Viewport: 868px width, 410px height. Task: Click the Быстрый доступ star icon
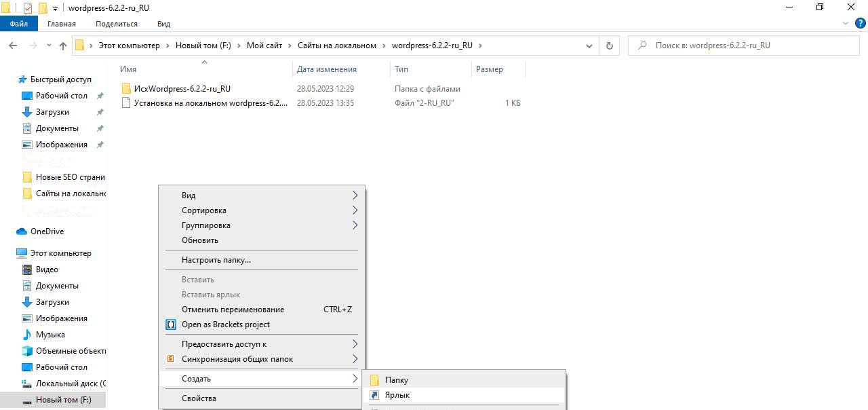tap(22, 79)
